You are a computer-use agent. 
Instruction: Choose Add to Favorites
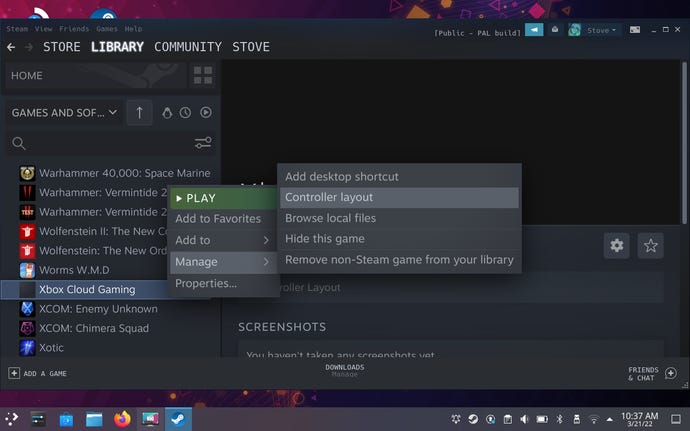pyautogui.click(x=223, y=219)
